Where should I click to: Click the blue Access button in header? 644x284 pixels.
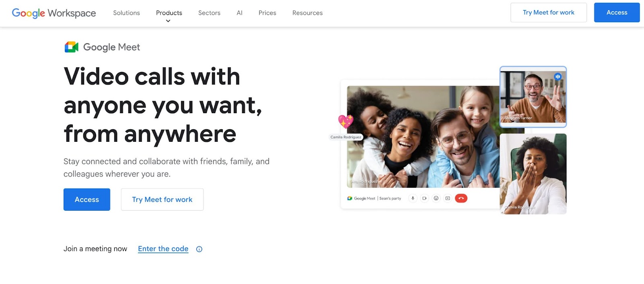[617, 12]
